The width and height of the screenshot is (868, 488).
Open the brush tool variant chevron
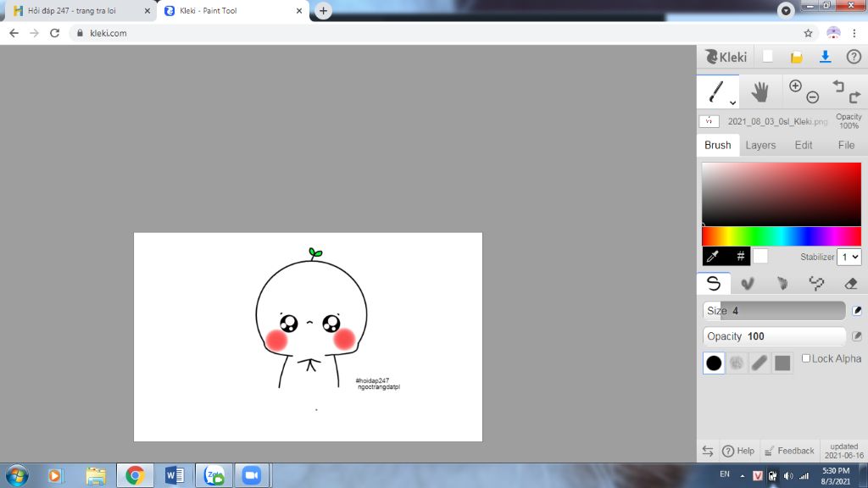click(732, 103)
